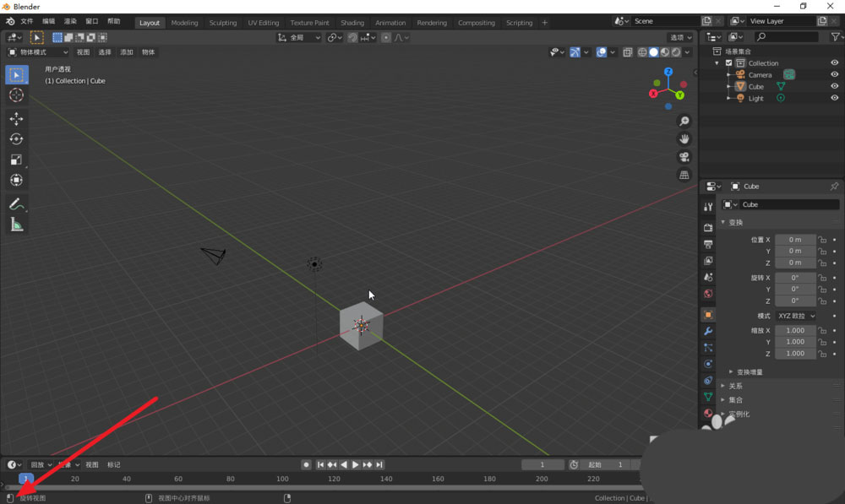This screenshot has width=845, height=504.
Task: Hide the Cube in the outliner
Action: point(835,86)
